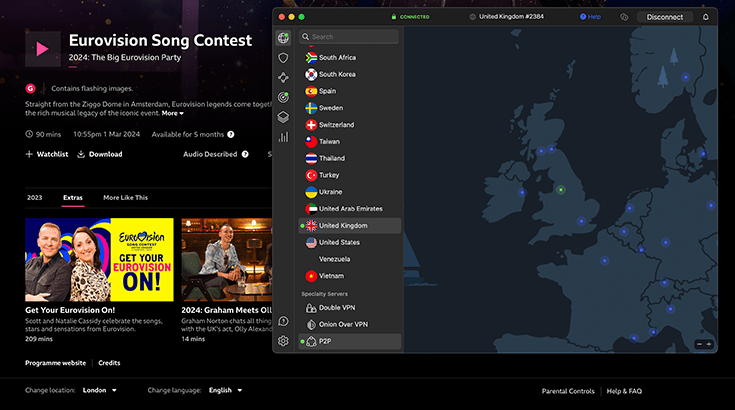
Task: Open NordVPN settings gear icon
Action: pyautogui.click(x=283, y=341)
